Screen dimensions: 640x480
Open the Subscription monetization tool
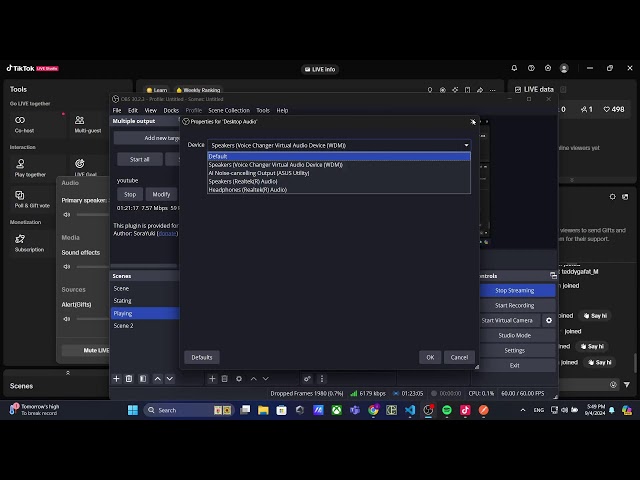coord(29,243)
